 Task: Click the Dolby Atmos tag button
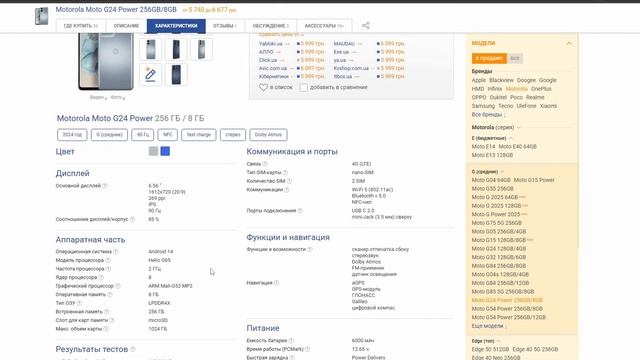pos(268,135)
